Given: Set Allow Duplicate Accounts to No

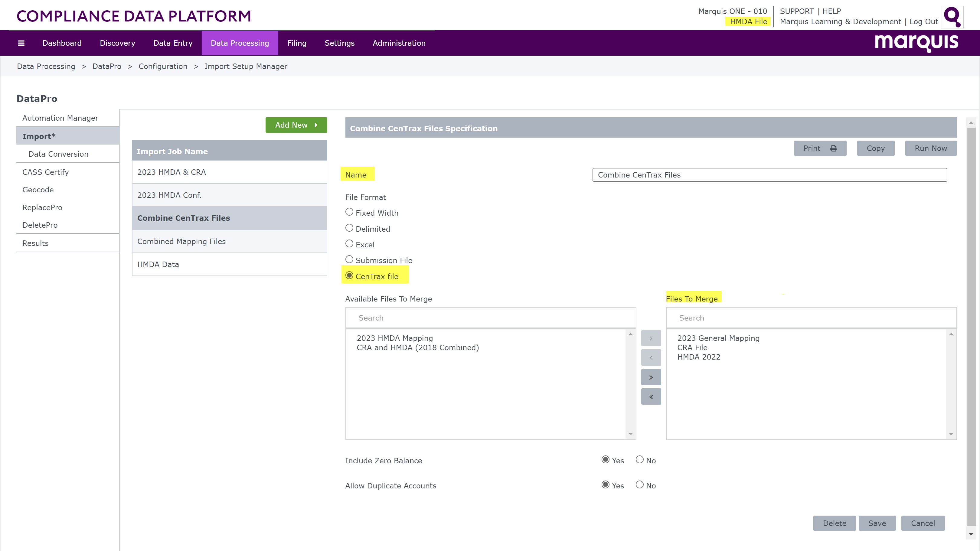Looking at the screenshot, I should tap(639, 484).
